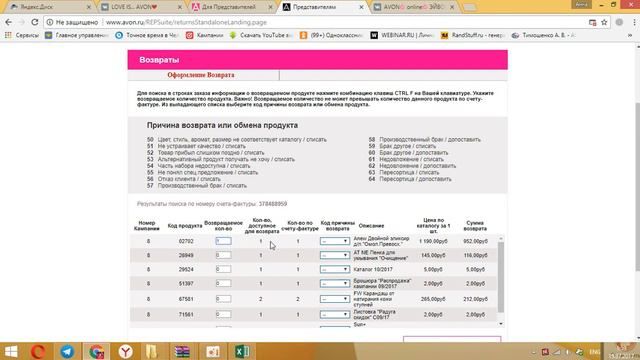Open Chrome three-dot menu
640x360 pixels.
[634, 22]
